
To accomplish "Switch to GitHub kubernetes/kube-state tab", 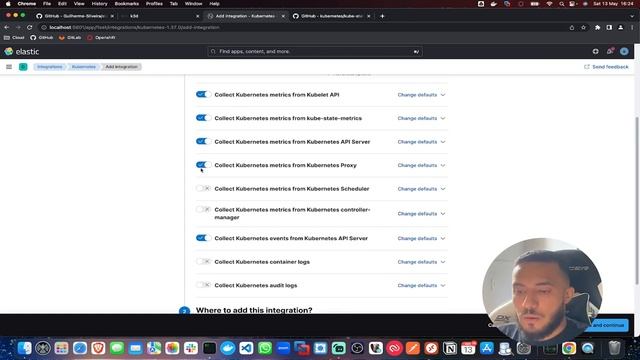I will (x=331, y=16).
